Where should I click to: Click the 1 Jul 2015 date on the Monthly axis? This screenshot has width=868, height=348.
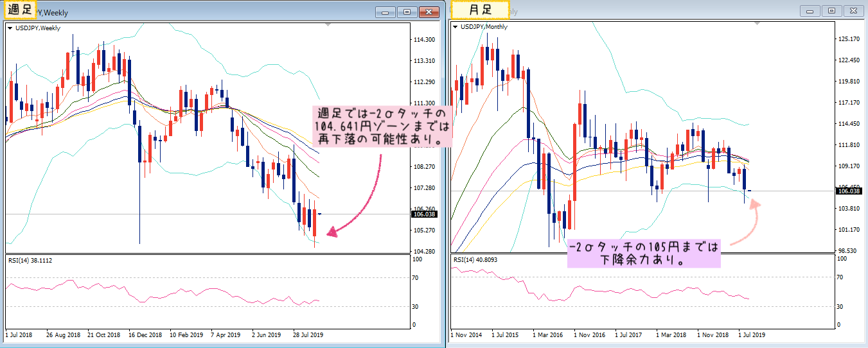506,335
